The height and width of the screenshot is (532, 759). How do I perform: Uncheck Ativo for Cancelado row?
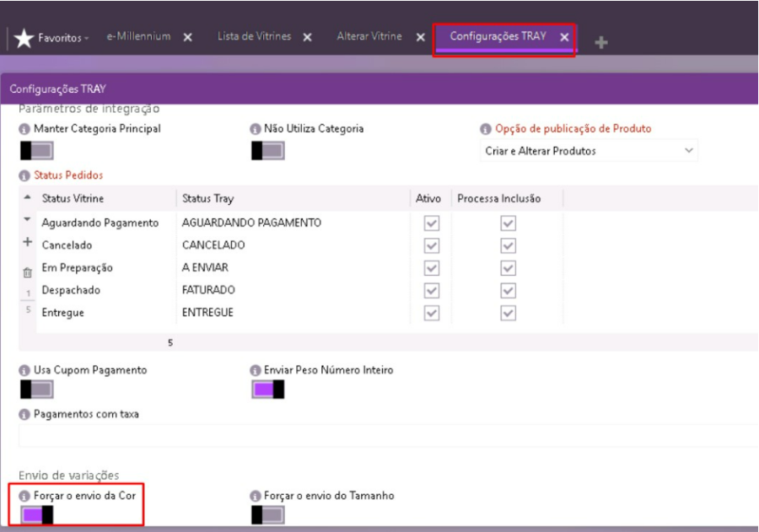click(x=432, y=245)
